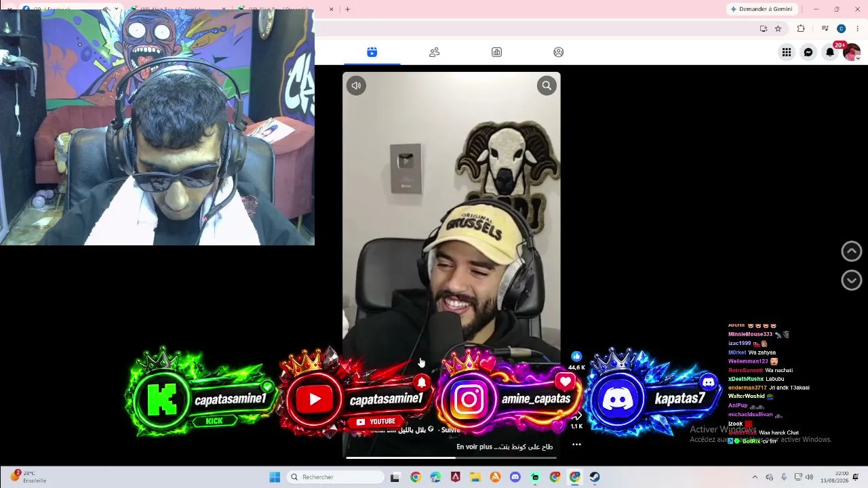Open the Facebook menu grid

(x=787, y=52)
